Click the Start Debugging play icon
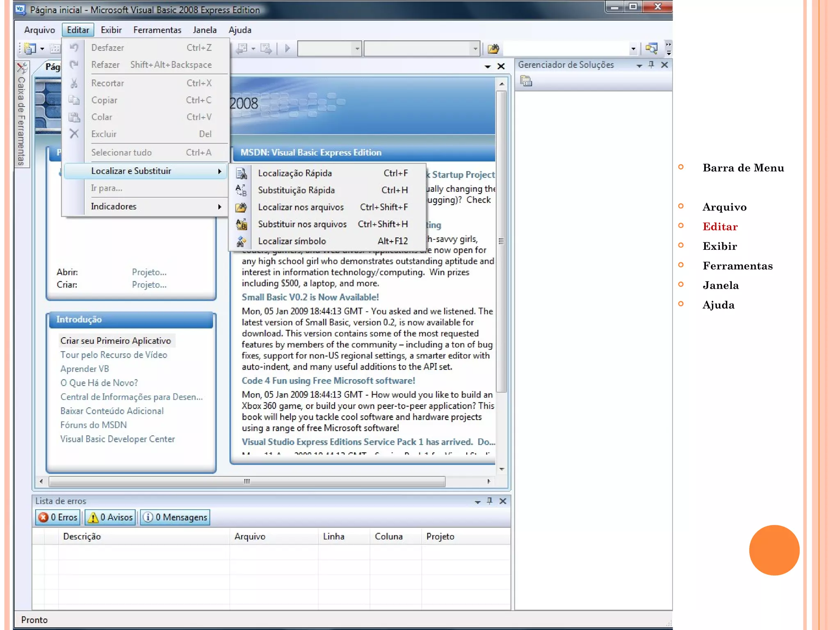The width and height of the screenshot is (840, 630). 288,49
